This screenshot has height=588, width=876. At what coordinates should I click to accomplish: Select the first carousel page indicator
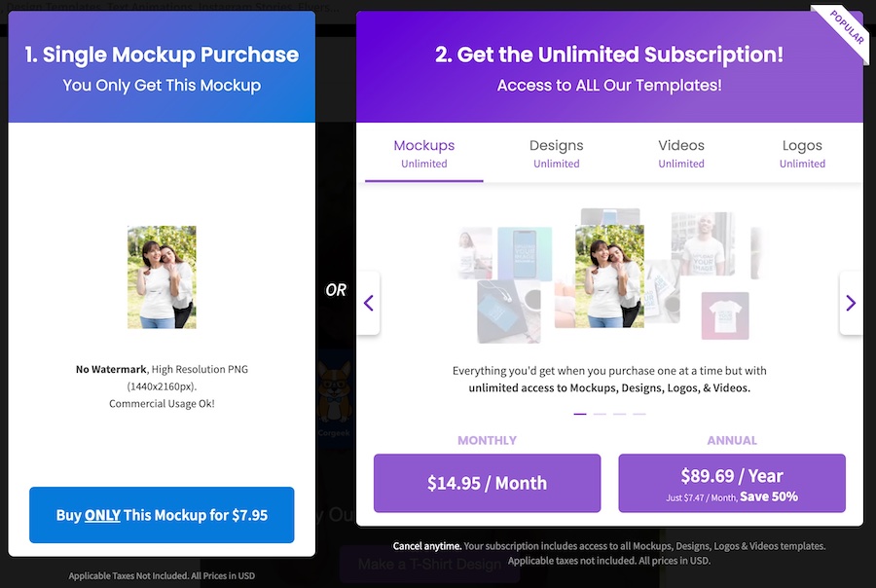580,414
